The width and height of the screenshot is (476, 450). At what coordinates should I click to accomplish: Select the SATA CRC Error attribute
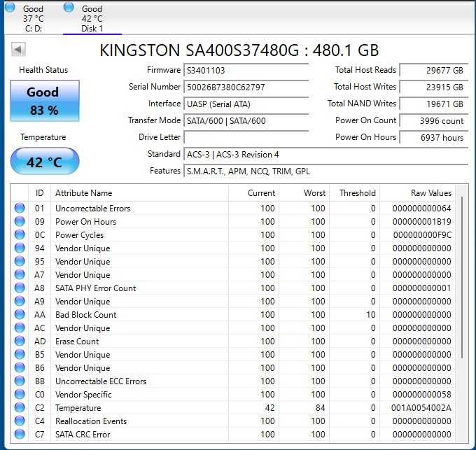point(83,435)
